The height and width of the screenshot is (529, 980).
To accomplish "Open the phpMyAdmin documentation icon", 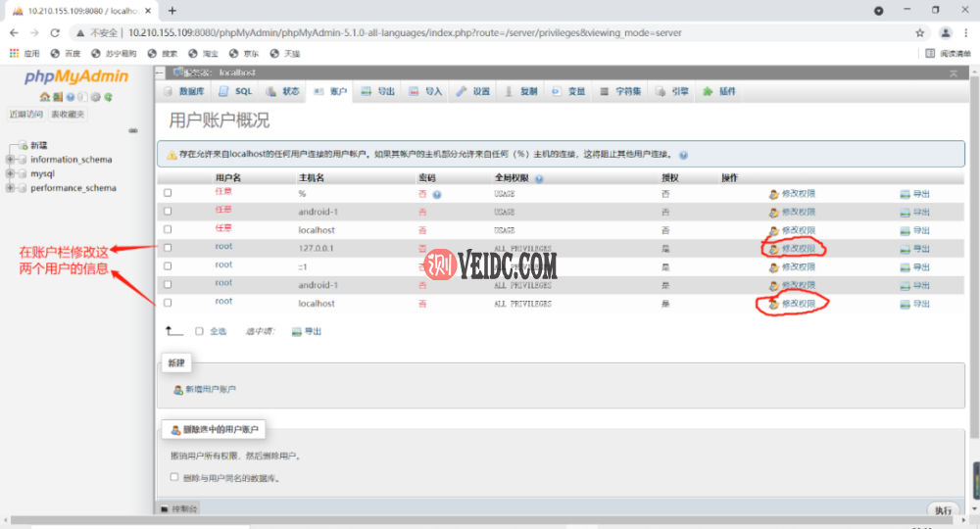I will [71, 97].
